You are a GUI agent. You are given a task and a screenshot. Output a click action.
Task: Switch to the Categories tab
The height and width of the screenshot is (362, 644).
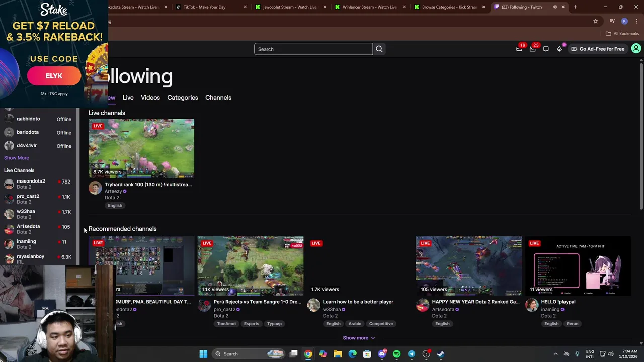tap(183, 97)
